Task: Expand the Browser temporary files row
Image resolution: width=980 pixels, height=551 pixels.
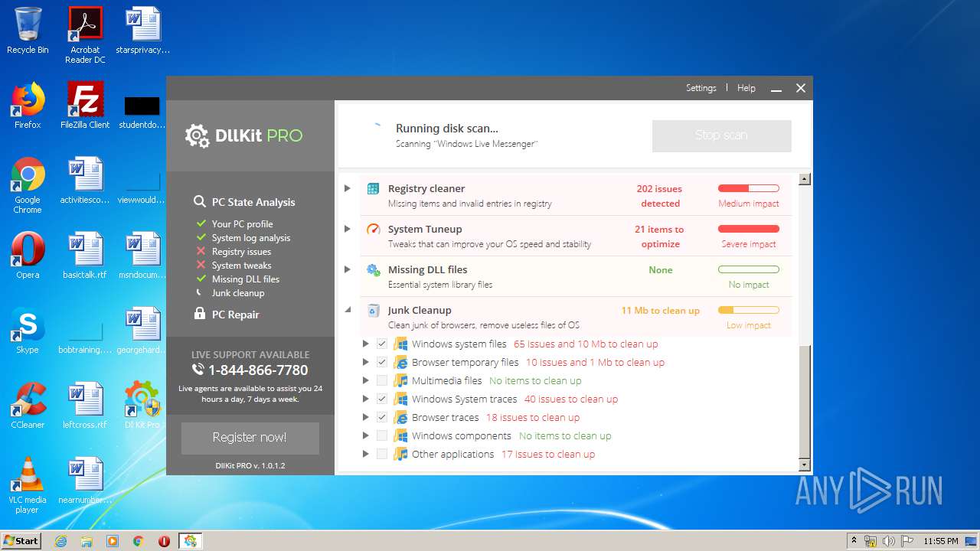Action: [366, 362]
